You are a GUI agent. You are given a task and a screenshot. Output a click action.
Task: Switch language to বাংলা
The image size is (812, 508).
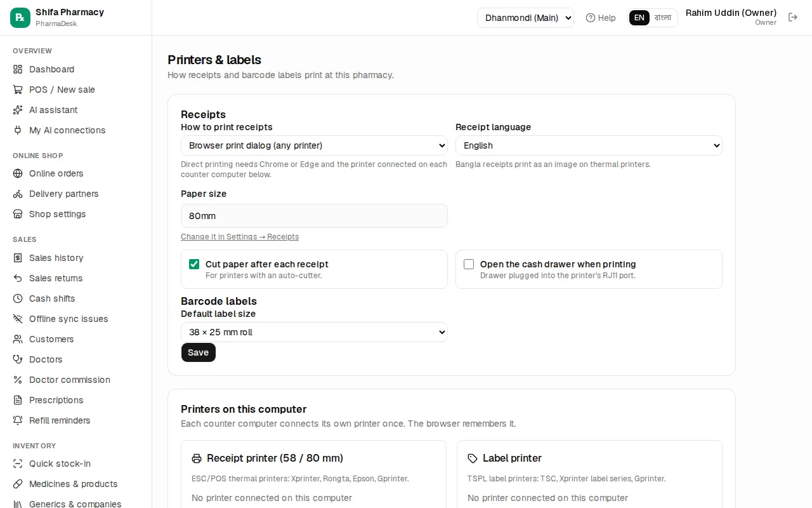click(x=663, y=18)
